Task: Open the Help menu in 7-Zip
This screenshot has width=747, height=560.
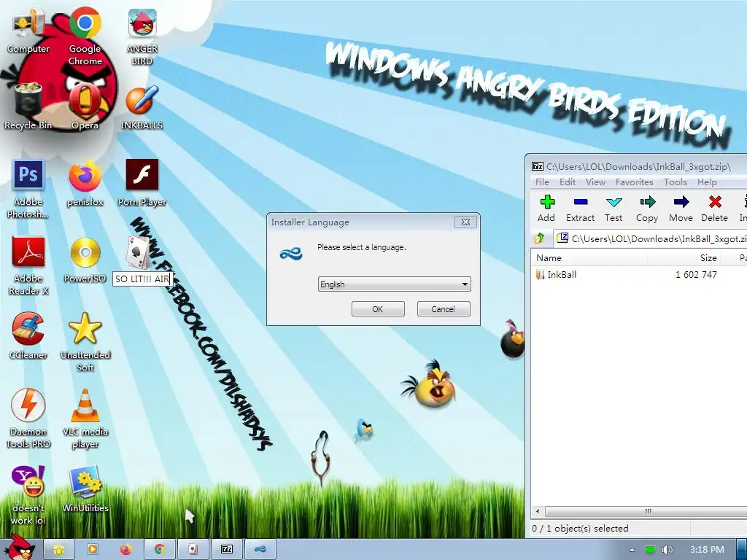Action: [x=707, y=182]
